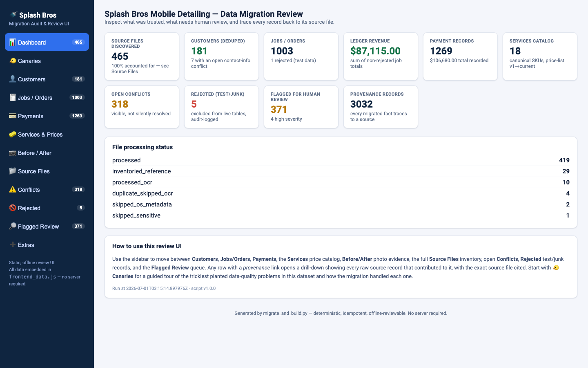Click the 1269 badge next to Payments
The height and width of the screenshot is (368, 588).
[77, 116]
